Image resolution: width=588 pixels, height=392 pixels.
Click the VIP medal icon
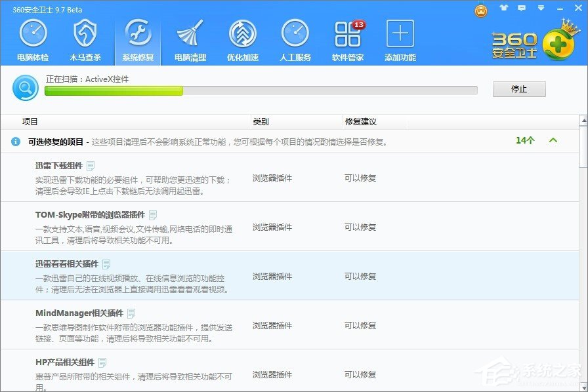point(480,11)
